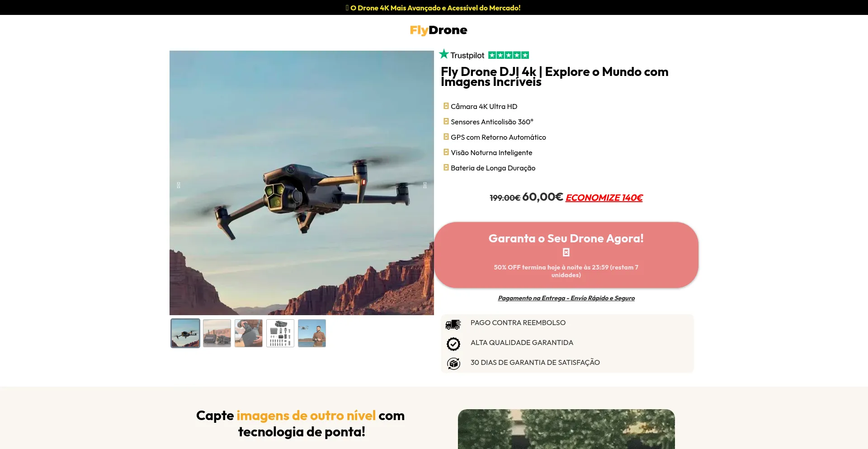Click the 60,00€ current price
The width and height of the screenshot is (868, 449).
[542, 197]
